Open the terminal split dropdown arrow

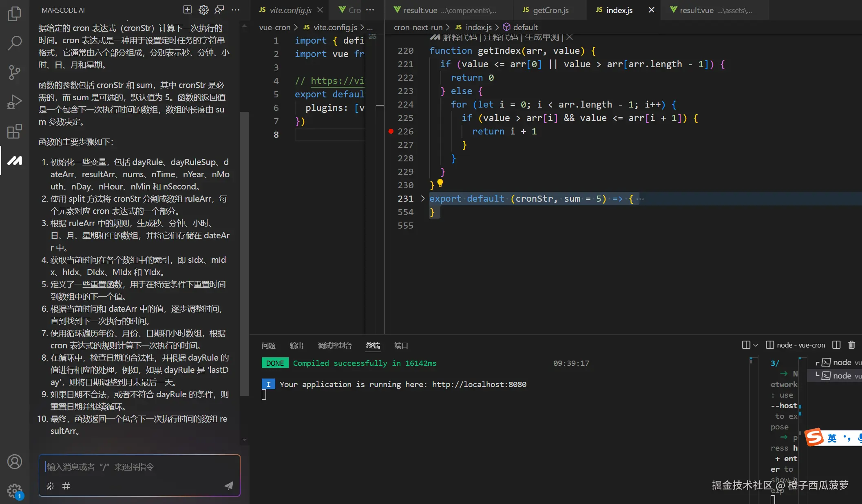(756, 345)
